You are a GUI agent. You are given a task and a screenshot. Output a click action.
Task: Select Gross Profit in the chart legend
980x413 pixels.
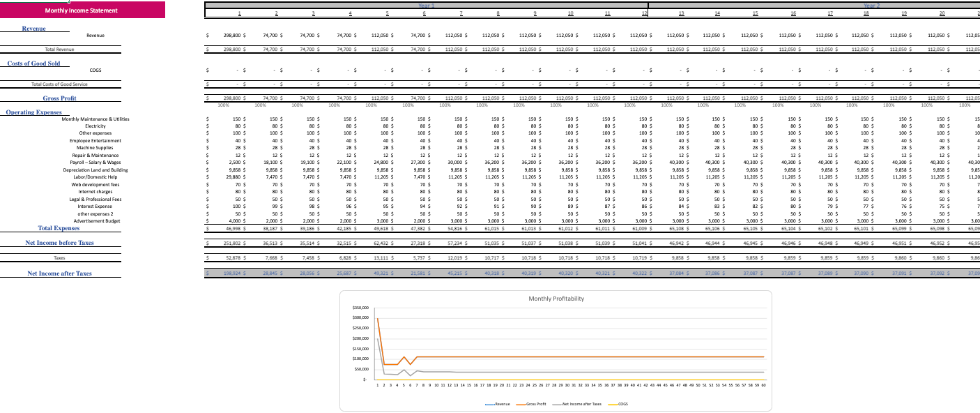537,404
